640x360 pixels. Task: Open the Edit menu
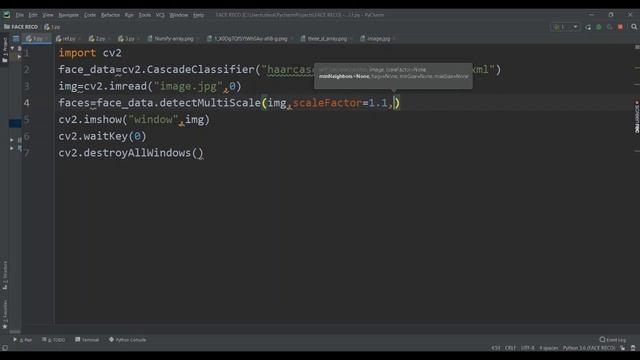(33, 15)
